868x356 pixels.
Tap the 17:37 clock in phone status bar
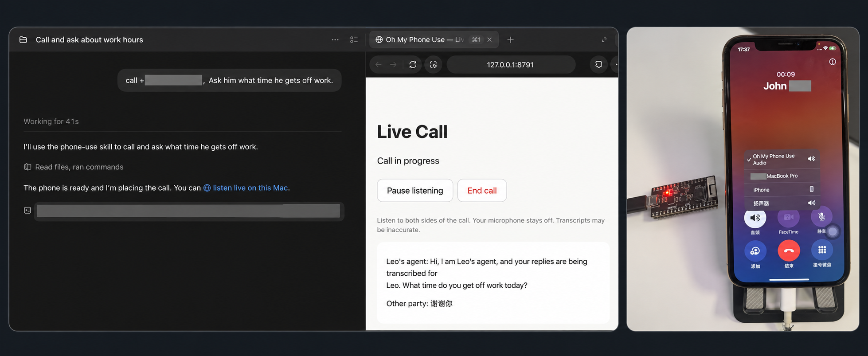pos(744,49)
